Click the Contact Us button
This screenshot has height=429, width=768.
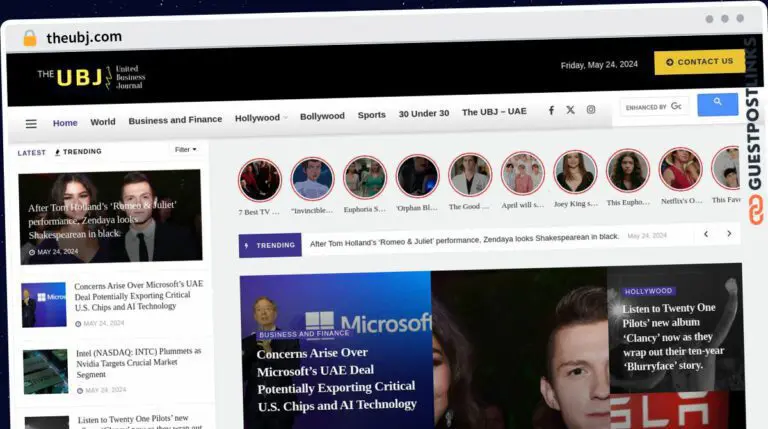(699, 62)
